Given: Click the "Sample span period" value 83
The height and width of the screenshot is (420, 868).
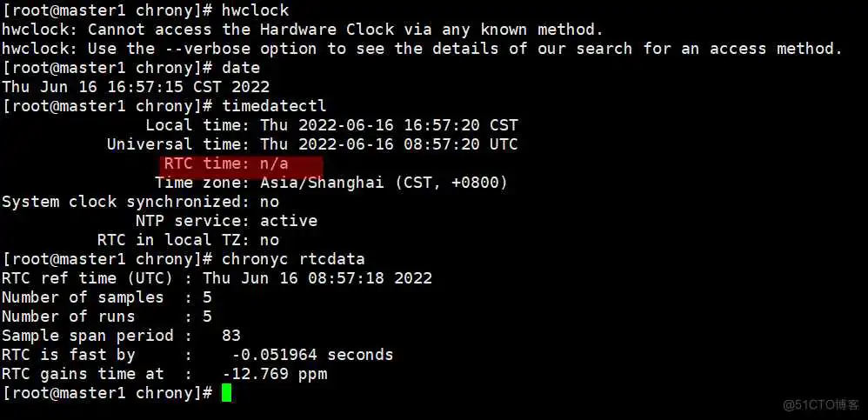Looking at the screenshot, I should point(230,336).
